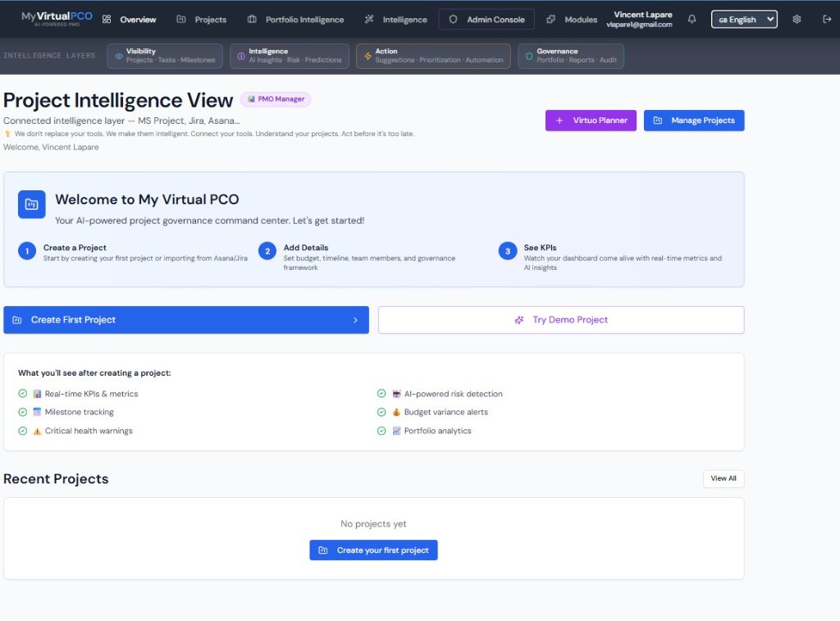
Task: Click the Projects folder icon in navbar
Action: tap(181, 20)
